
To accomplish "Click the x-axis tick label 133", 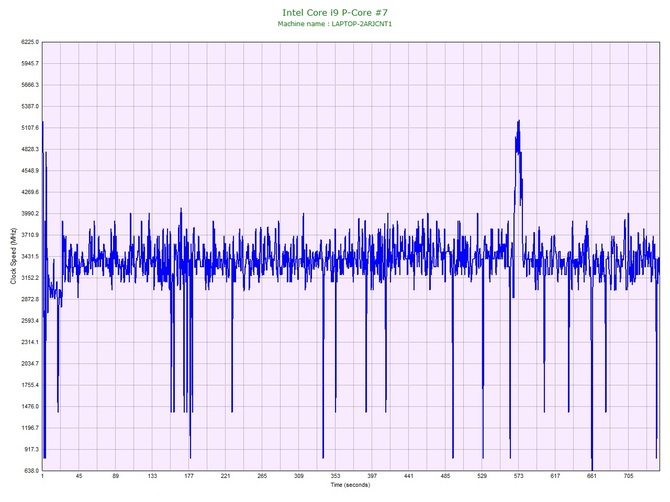I will [152, 476].
